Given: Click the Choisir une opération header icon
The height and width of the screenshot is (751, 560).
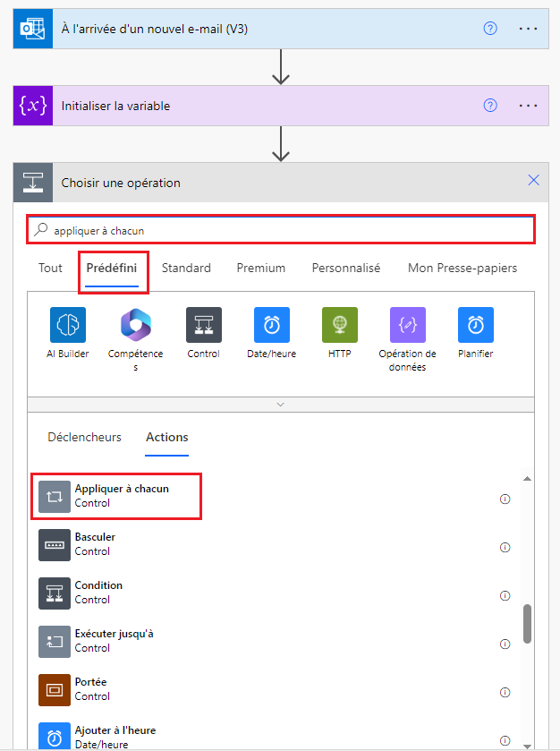Looking at the screenshot, I should point(32,183).
